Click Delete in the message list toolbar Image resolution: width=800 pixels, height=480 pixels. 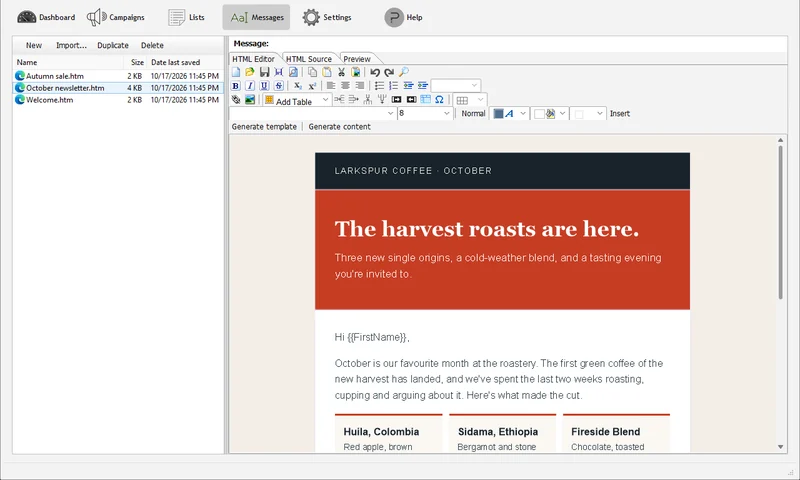152,45
